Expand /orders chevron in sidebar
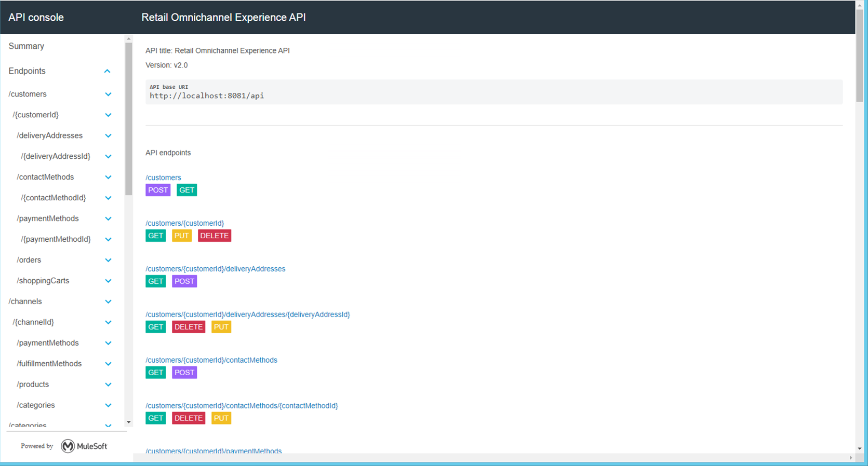The image size is (868, 466). pyautogui.click(x=108, y=261)
